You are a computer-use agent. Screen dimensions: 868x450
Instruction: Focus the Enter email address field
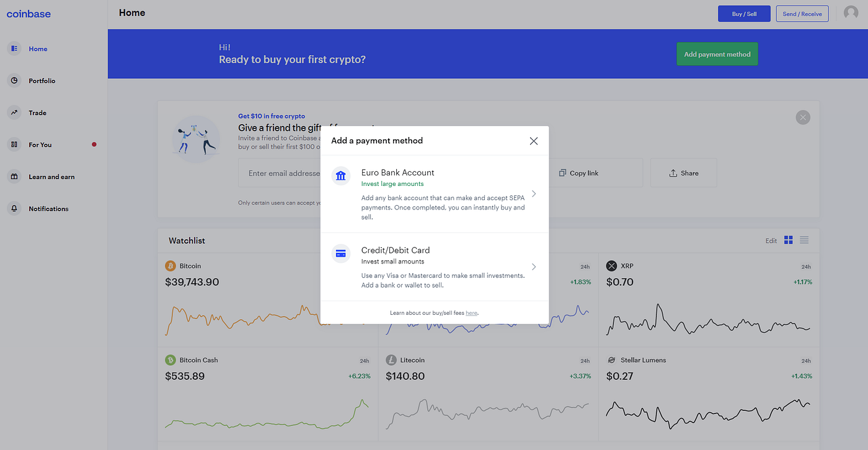[x=279, y=173]
